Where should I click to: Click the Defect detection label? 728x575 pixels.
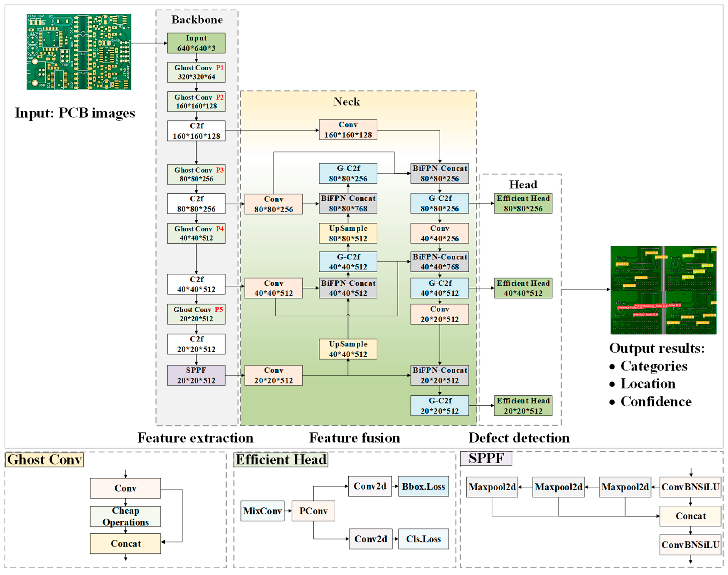pos(519,438)
